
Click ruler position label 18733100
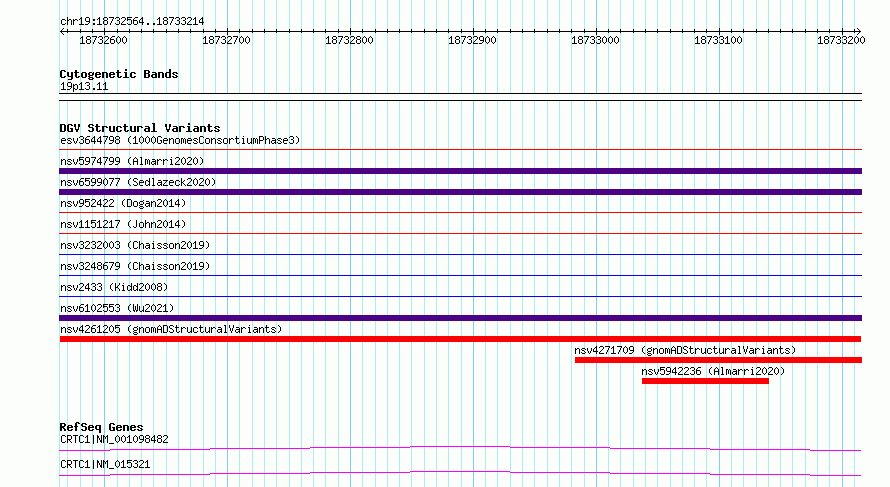click(718, 40)
